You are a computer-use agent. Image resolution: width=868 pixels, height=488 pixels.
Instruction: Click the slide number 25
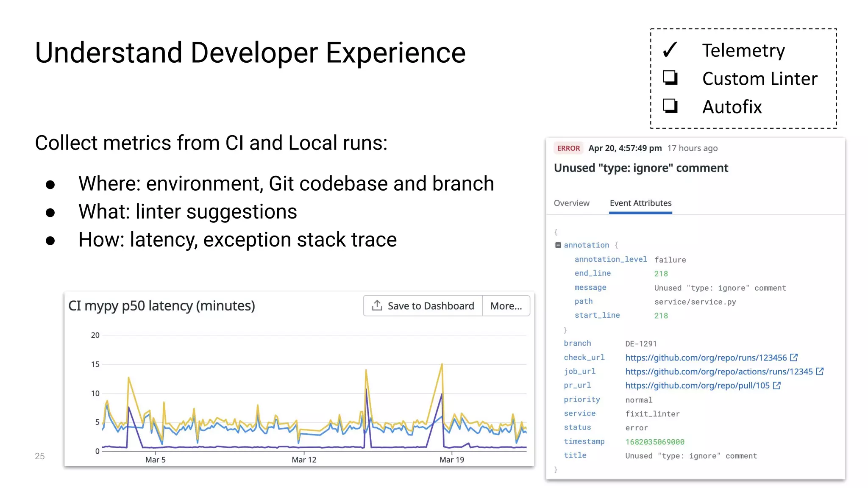click(39, 456)
